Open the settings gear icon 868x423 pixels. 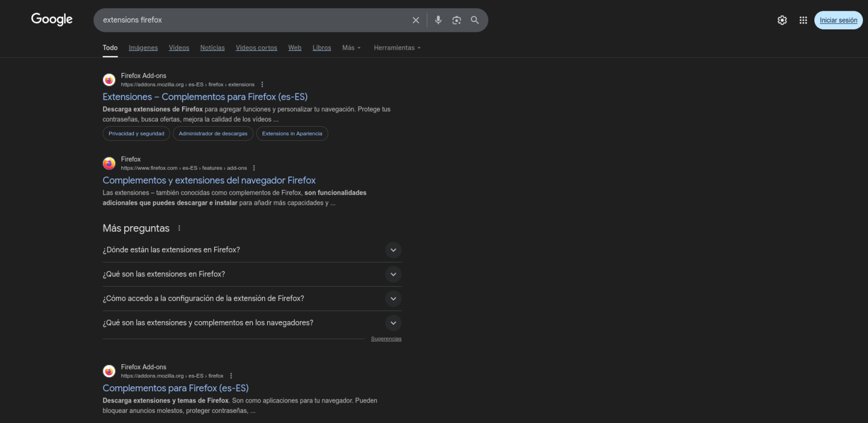(782, 20)
